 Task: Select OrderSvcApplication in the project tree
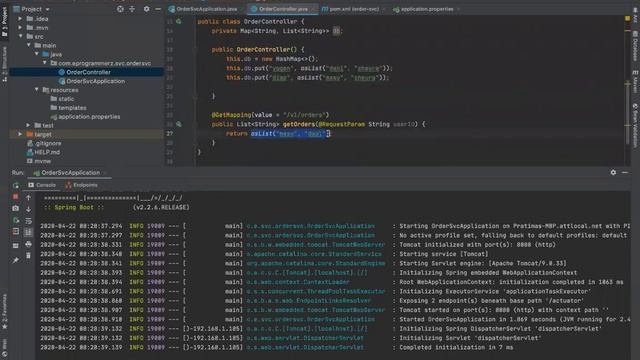click(x=96, y=81)
